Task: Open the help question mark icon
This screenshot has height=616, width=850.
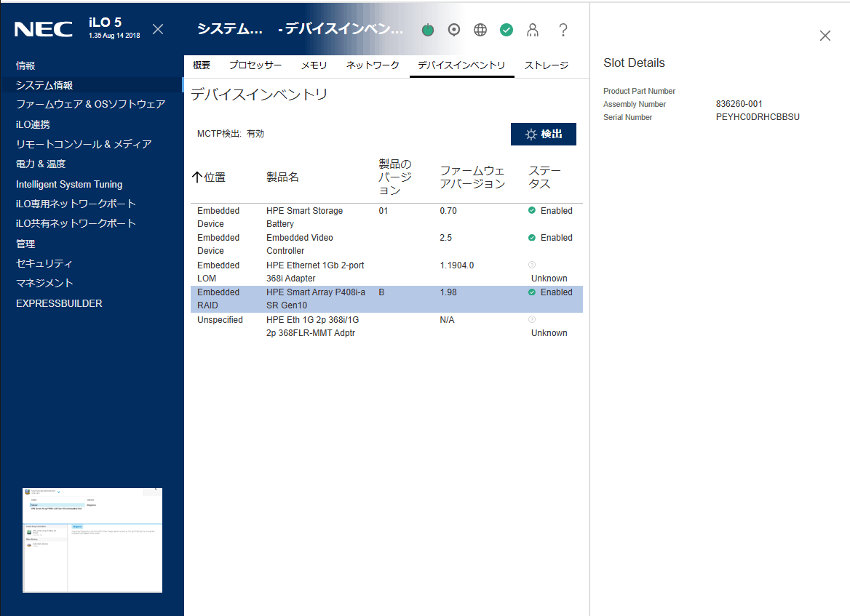Action: (x=563, y=30)
